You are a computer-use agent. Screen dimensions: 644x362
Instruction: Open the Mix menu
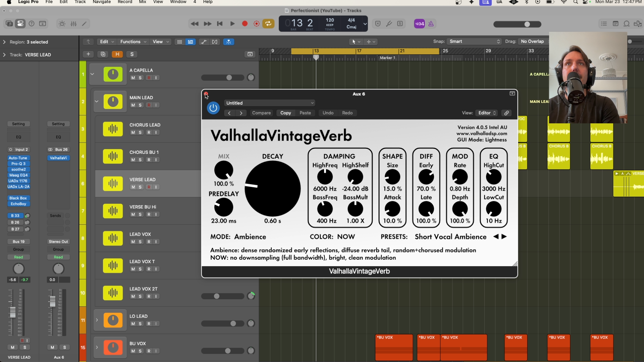click(143, 2)
